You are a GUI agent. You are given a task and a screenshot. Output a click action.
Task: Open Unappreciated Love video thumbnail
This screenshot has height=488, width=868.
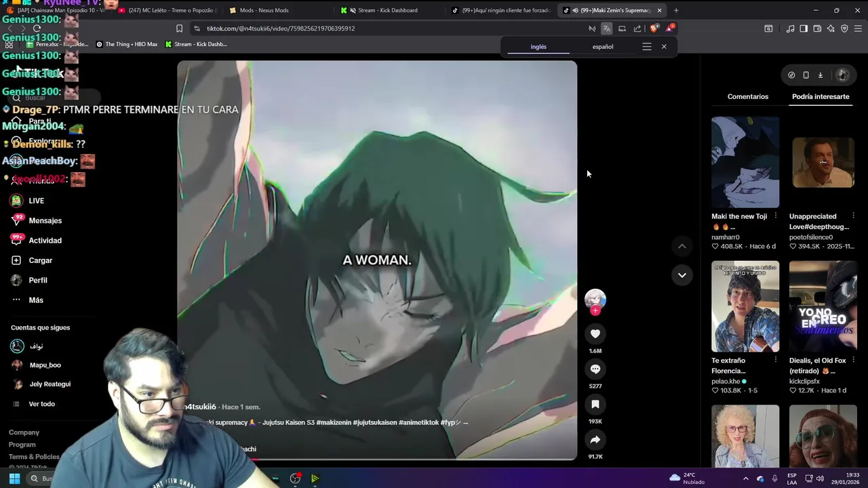[x=823, y=162]
